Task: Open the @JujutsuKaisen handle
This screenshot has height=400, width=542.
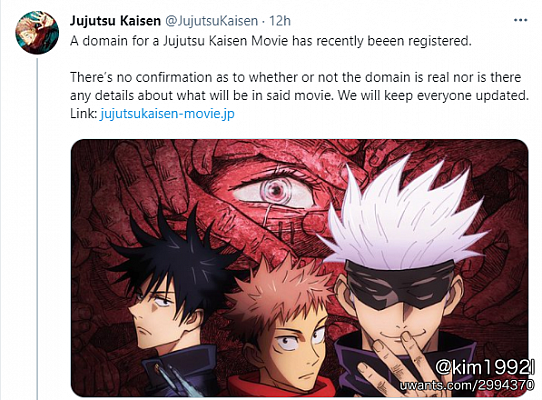Action: tap(212, 21)
